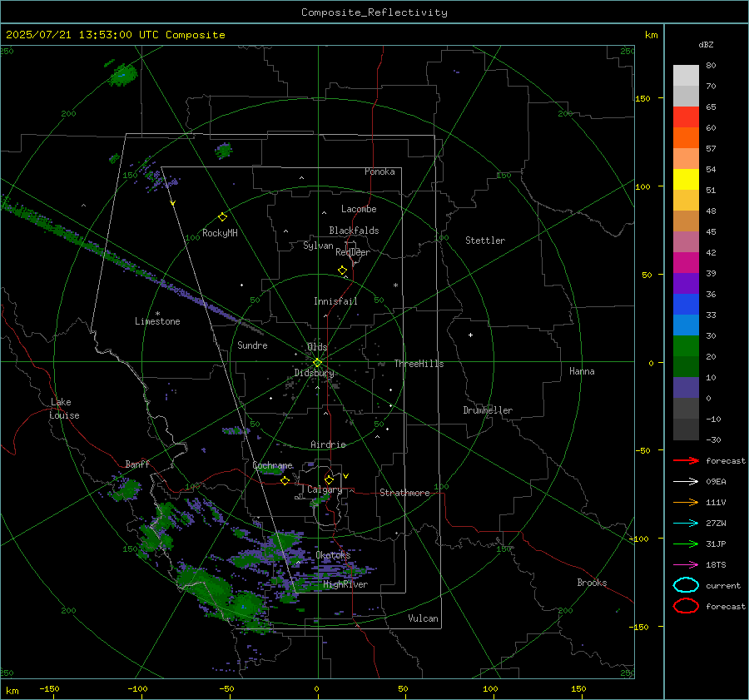Click the yellow radar center marker near Olds
This screenshot has width=749, height=700.
pyautogui.click(x=317, y=363)
